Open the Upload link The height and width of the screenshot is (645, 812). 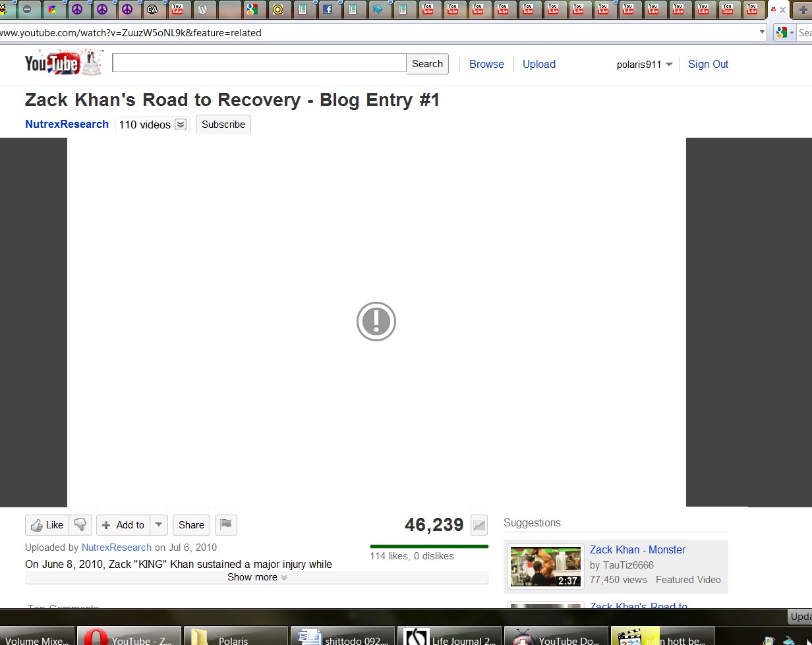[x=539, y=64]
